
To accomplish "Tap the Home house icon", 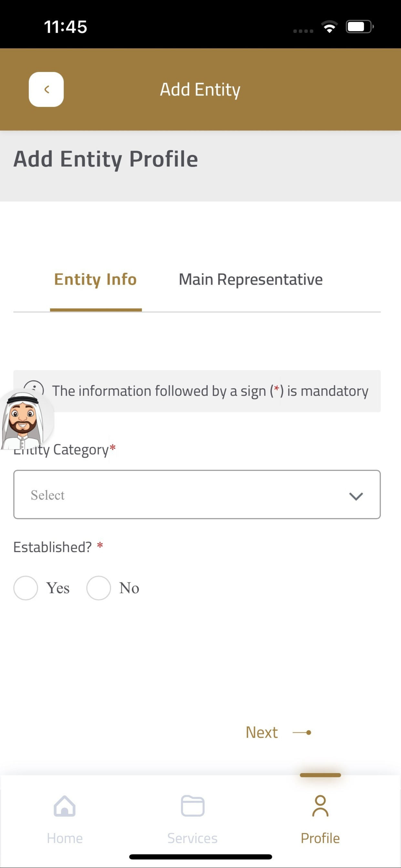I will point(64,806).
